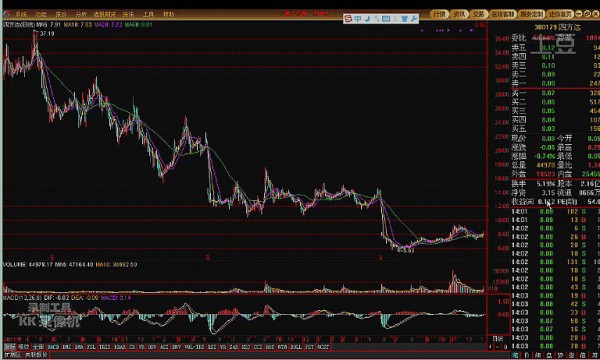Select the BOLL indicator tab
600x360 pixels.
click(x=296, y=347)
